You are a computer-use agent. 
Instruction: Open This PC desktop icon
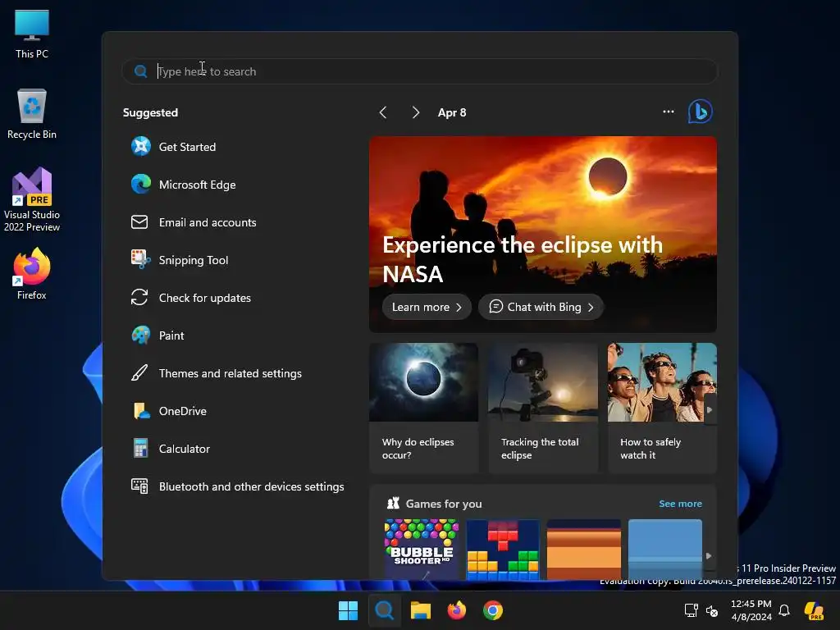(x=32, y=34)
